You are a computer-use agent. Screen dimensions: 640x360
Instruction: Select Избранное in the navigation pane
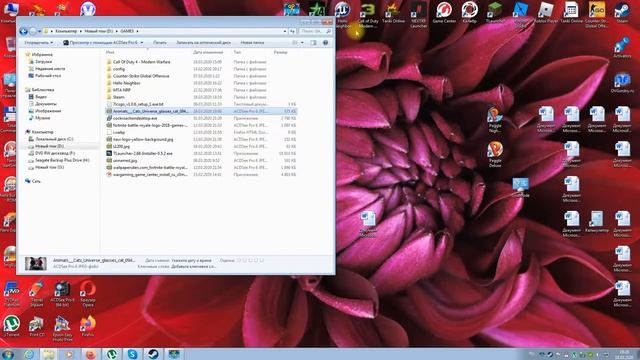point(42,54)
